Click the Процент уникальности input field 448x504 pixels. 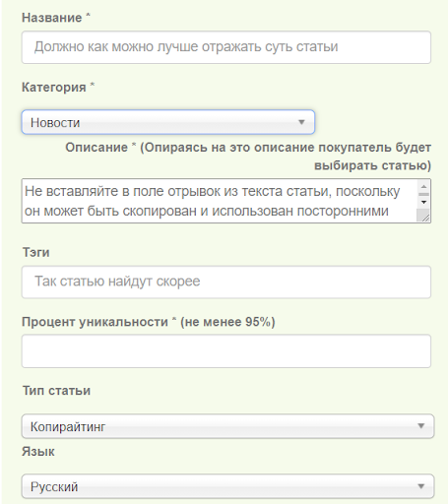coord(226,351)
